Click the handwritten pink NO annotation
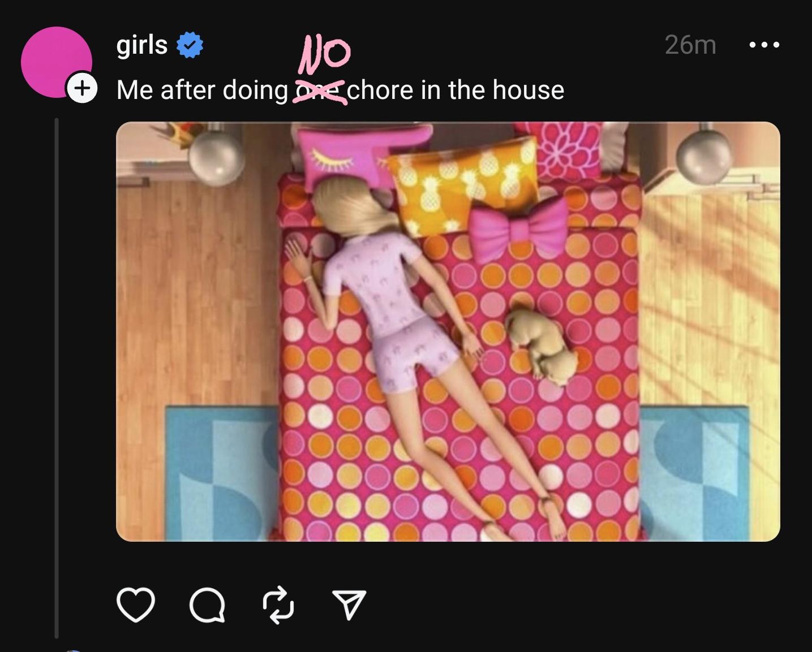This screenshot has width=812, height=652. [x=324, y=55]
